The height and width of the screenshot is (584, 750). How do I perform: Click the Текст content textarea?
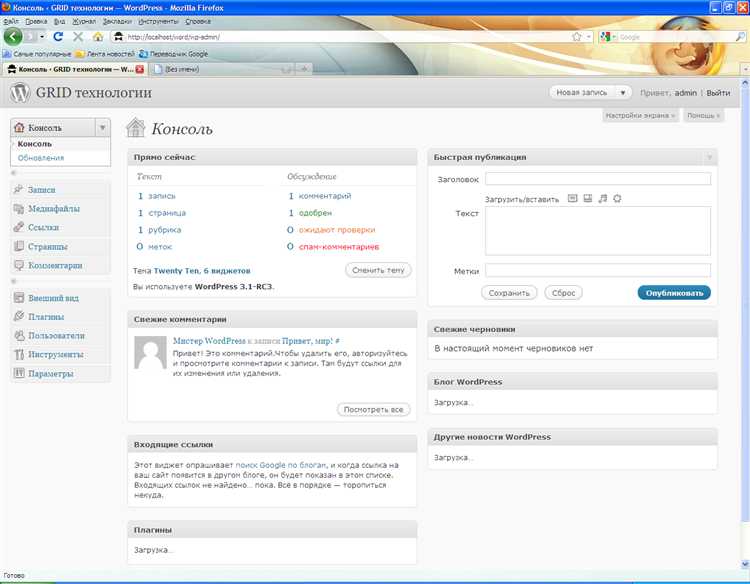click(598, 231)
